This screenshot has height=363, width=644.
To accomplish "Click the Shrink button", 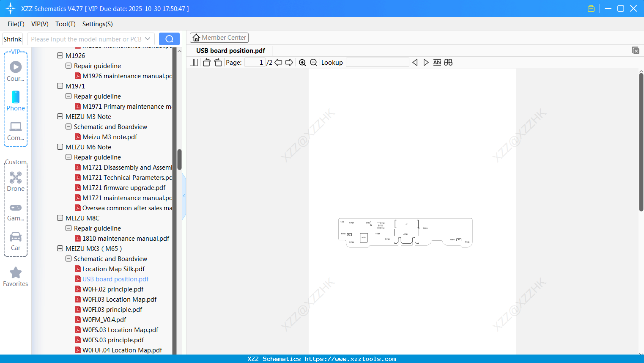I will [x=13, y=39].
